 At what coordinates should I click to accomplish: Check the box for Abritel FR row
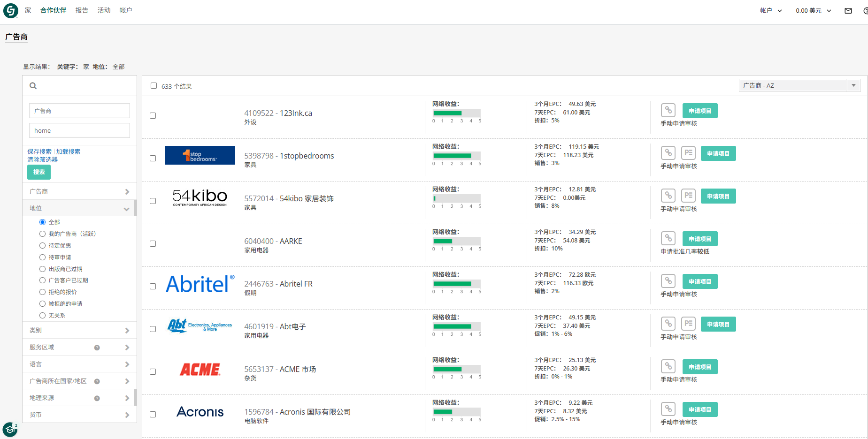[x=153, y=286]
